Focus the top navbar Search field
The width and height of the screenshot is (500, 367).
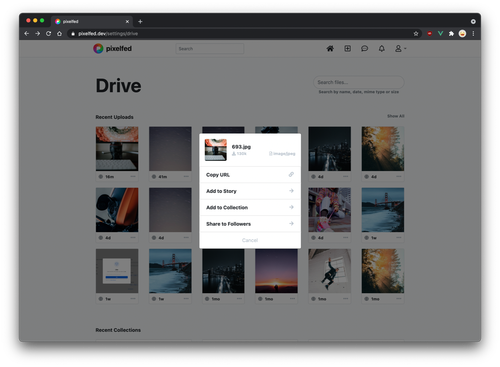coord(210,49)
